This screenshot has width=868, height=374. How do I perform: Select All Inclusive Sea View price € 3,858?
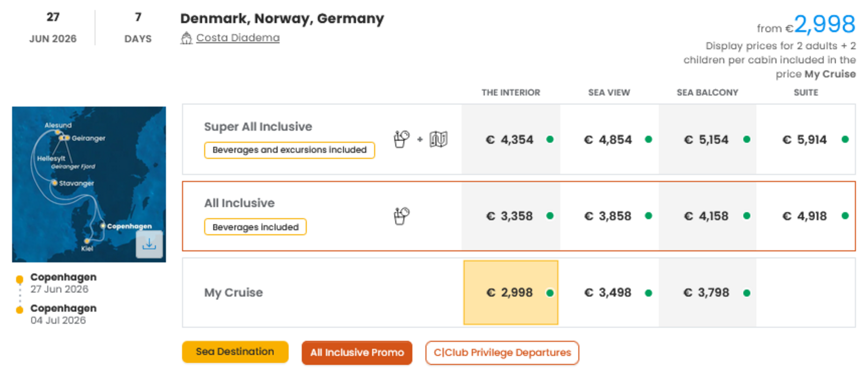tap(608, 216)
